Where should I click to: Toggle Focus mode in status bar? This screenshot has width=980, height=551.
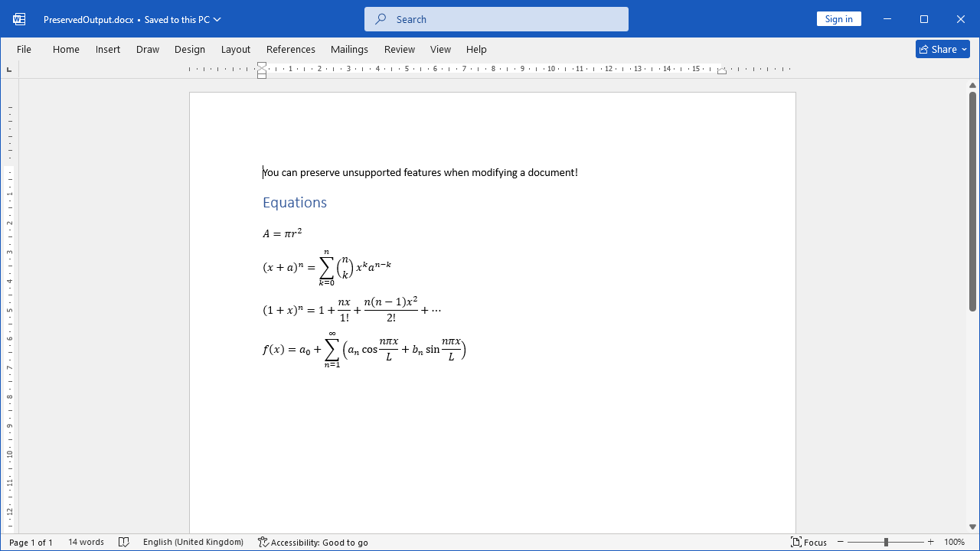click(808, 542)
